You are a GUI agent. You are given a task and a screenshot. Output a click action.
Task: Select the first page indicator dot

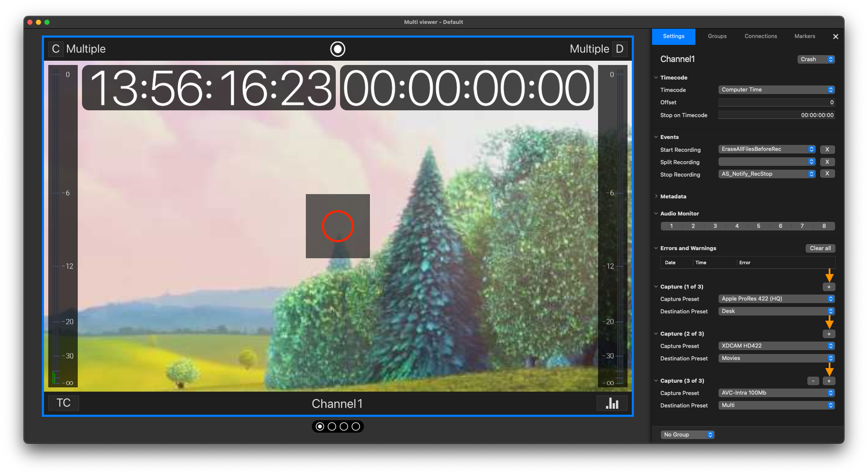coord(320,427)
